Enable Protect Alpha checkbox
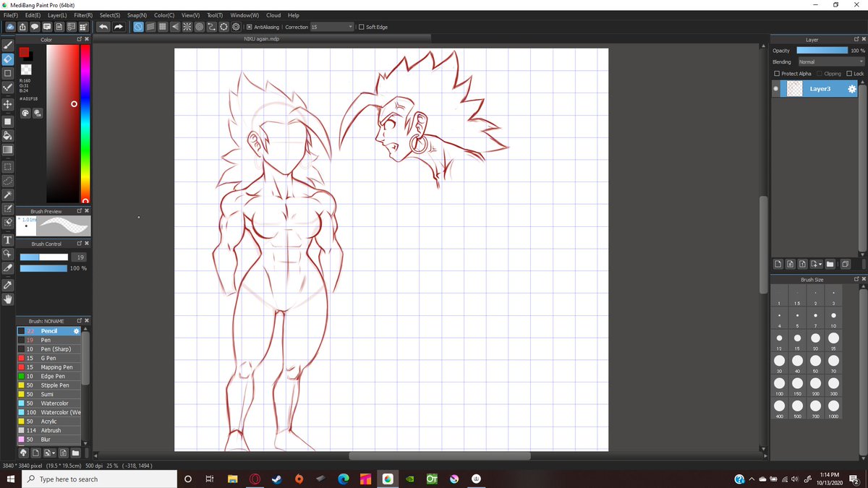This screenshot has height=488, width=868. [x=777, y=74]
